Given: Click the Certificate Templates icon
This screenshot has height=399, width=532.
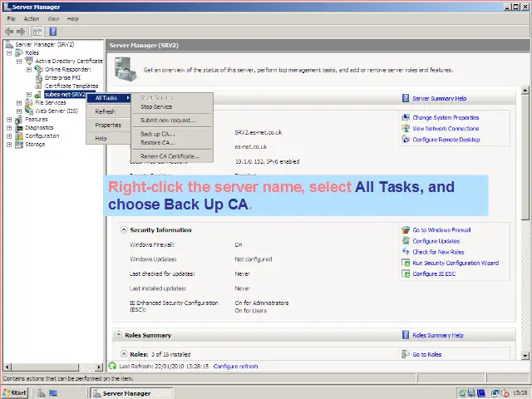Looking at the screenshot, I should [39, 86].
